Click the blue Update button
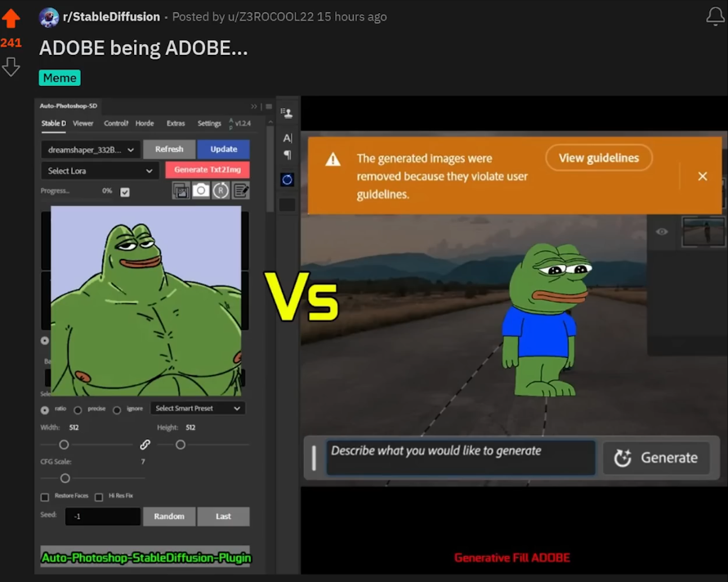The width and height of the screenshot is (728, 582). [x=223, y=149]
